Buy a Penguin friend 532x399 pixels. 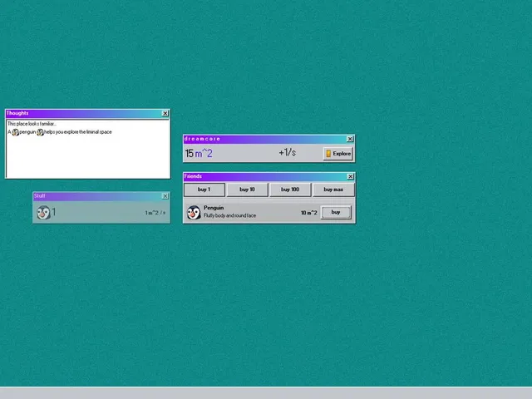[336, 213]
